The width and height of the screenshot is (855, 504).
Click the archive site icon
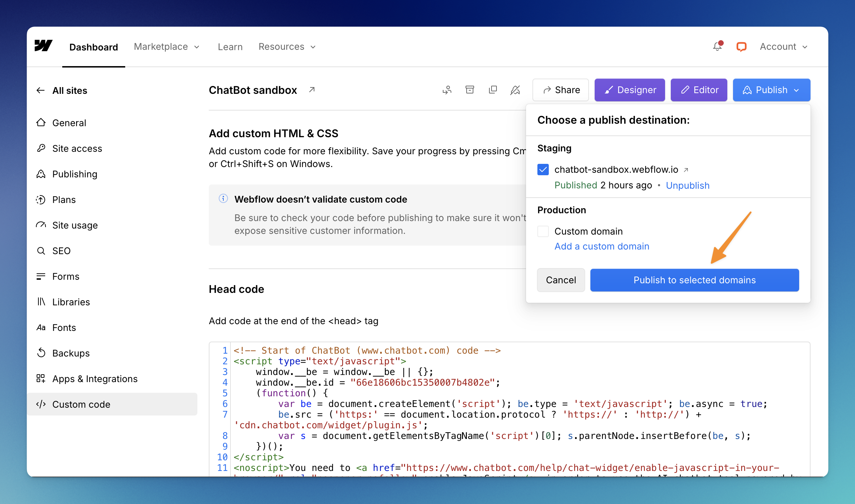(470, 90)
